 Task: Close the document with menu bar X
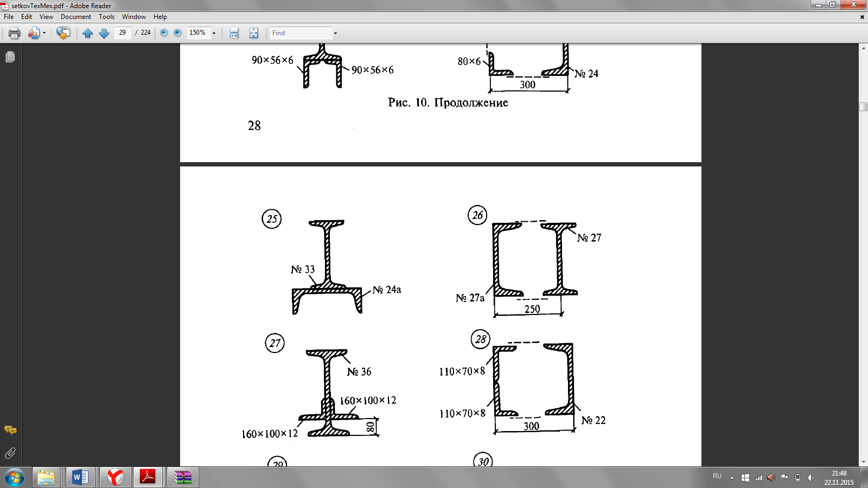(x=862, y=17)
